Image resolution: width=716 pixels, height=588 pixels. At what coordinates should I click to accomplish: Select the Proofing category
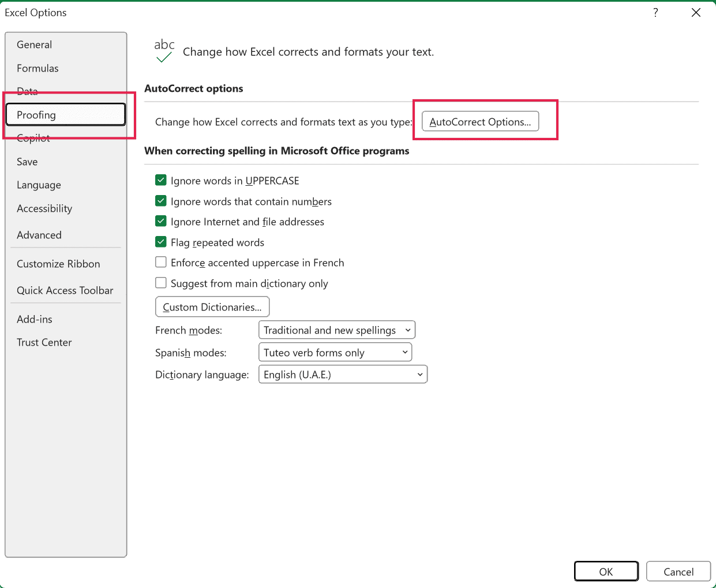66,114
